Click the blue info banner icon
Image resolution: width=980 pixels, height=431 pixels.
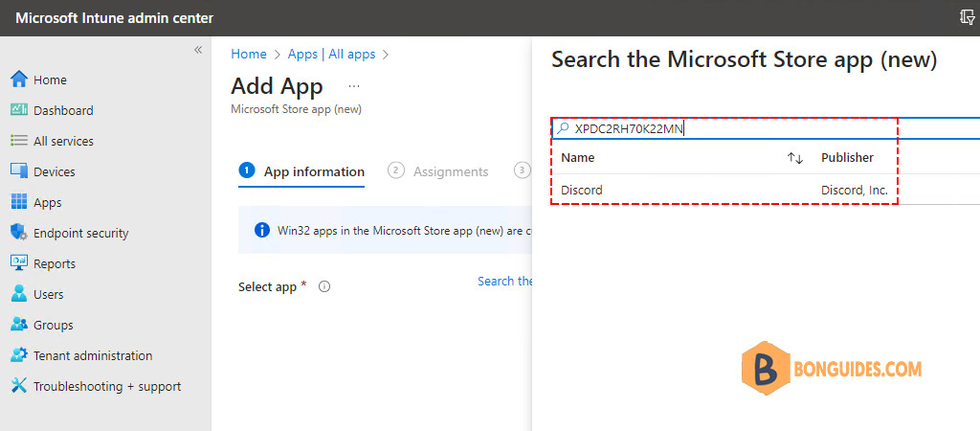coord(262,230)
